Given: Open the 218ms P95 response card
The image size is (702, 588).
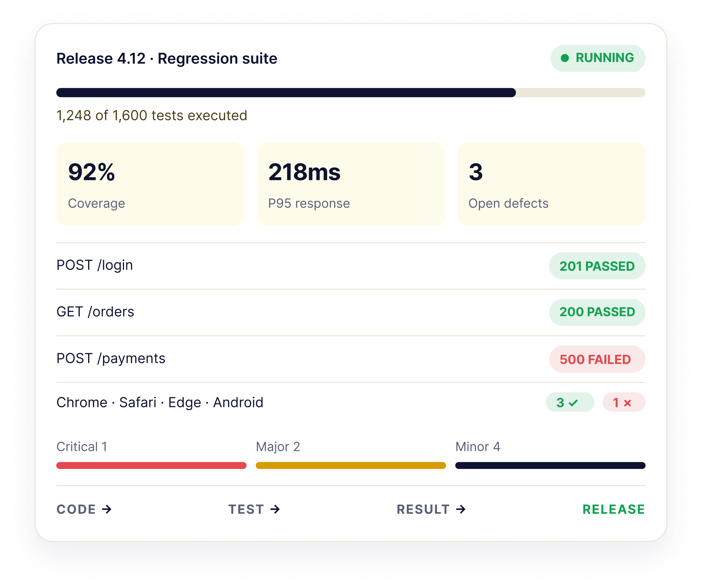Looking at the screenshot, I should click(x=351, y=184).
